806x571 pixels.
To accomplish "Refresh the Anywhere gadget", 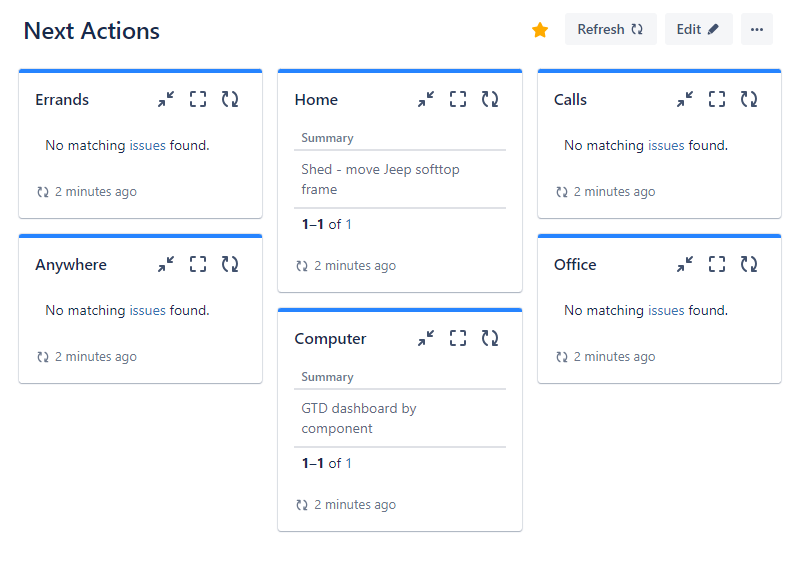I will (230, 264).
